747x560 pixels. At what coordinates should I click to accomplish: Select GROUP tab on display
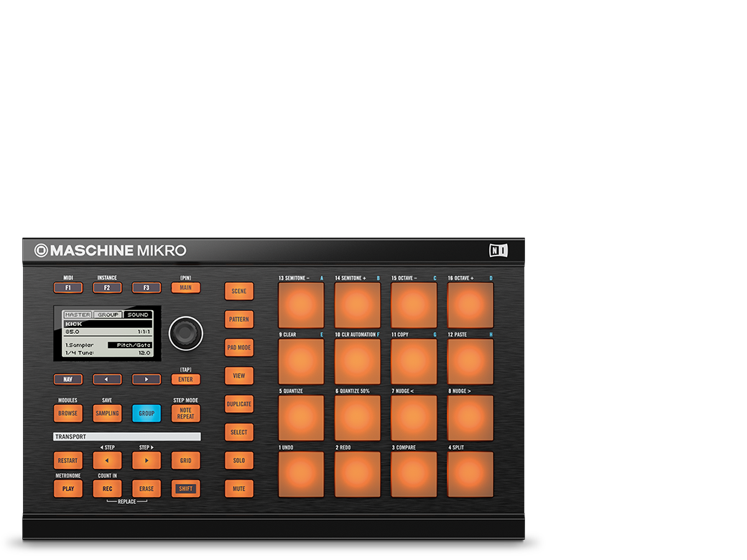point(108,314)
